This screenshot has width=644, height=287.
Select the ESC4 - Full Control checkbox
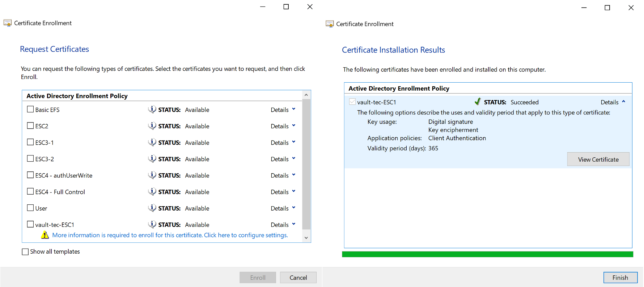tap(30, 191)
